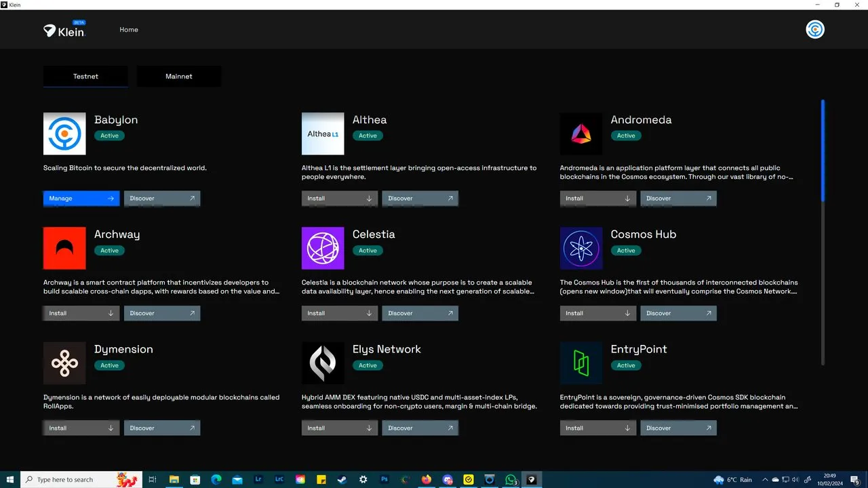Click the Klein app icon on the taskbar
The height and width of the screenshot is (488, 868).
pos(532,479)
